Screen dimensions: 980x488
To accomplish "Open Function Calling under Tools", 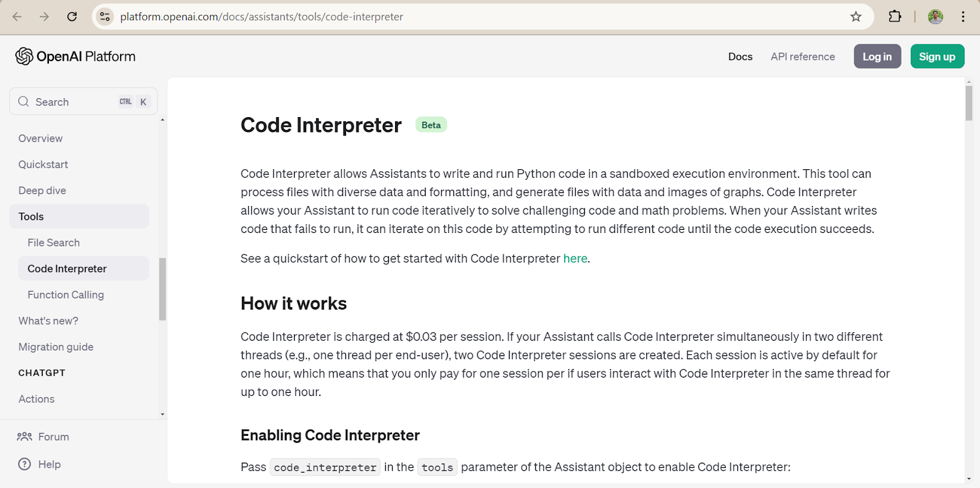I will point(66,295).
